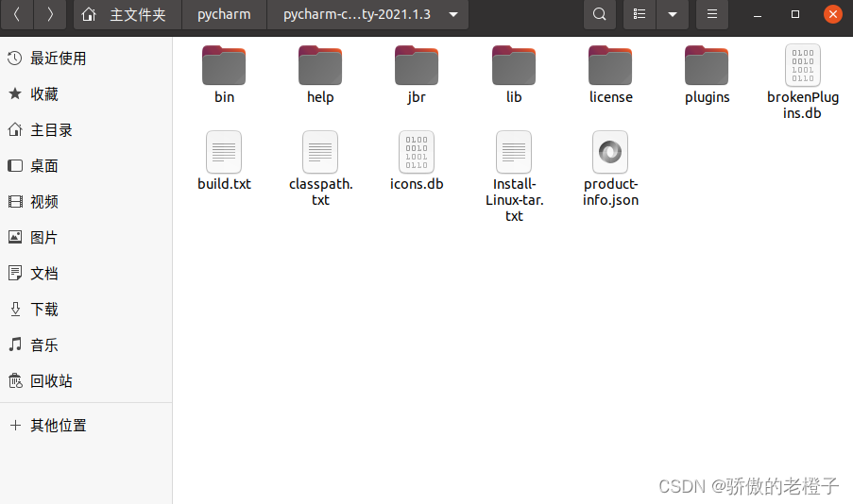Select the brokenPlugins.db file icon
The image size is (853, 504).
[802, 65]
